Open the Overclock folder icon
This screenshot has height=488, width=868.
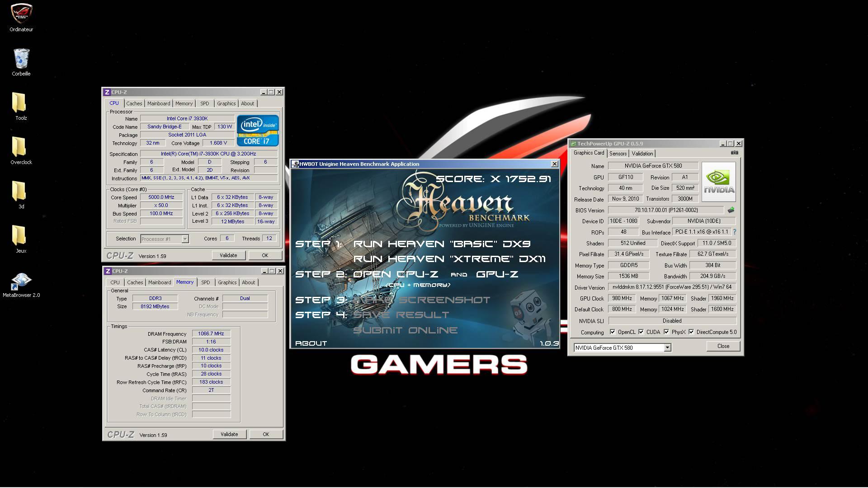21,151
